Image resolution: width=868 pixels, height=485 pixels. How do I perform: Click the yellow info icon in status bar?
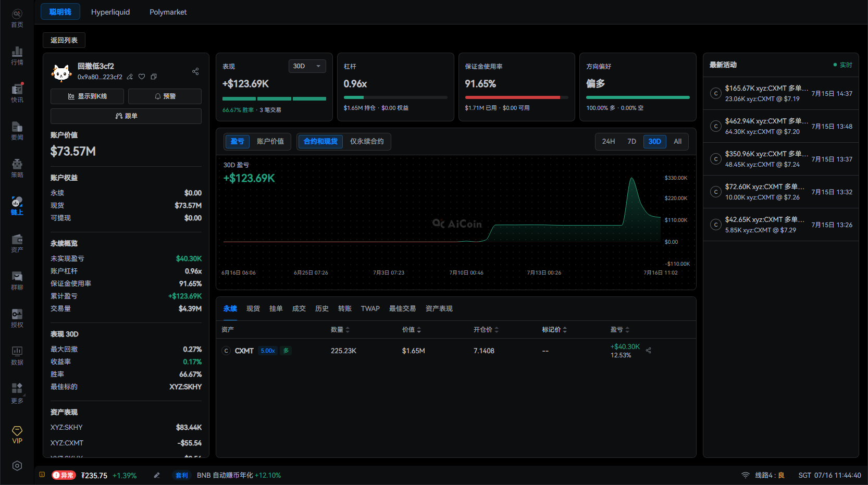[42, 475]
